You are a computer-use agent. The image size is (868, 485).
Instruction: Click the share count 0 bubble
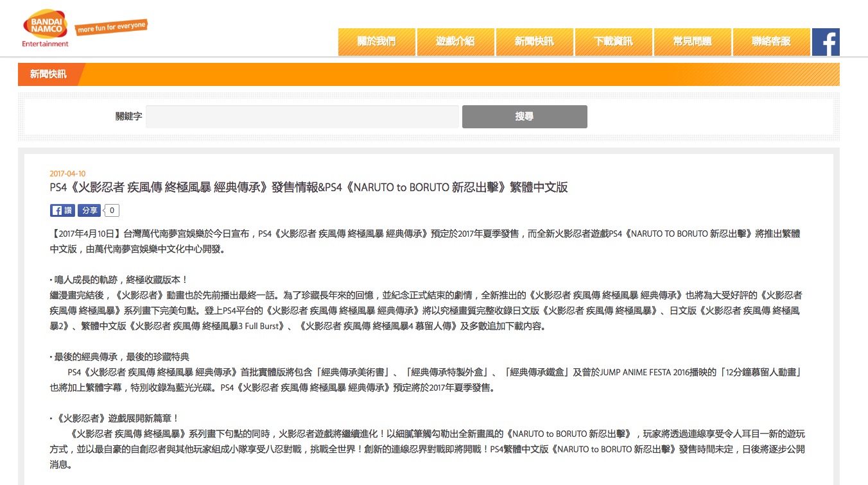(112, 210)
